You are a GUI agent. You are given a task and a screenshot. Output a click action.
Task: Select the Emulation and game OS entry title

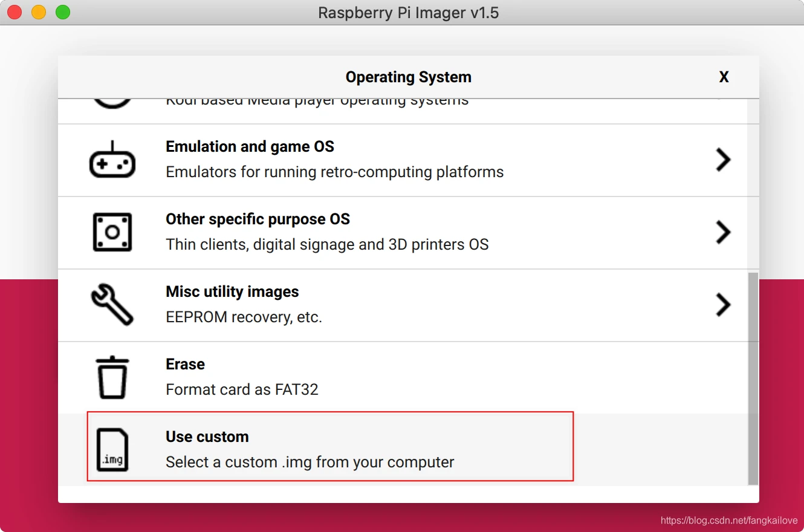(x=250, y=147)
